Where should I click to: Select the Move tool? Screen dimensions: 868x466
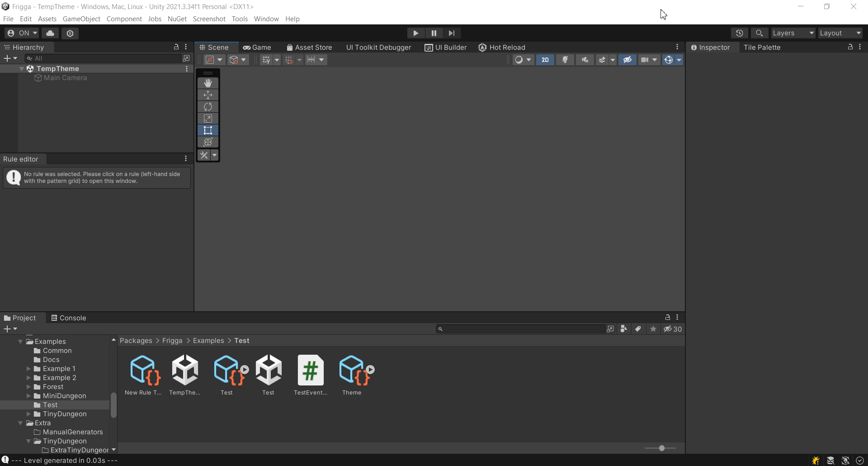(208, 95)
